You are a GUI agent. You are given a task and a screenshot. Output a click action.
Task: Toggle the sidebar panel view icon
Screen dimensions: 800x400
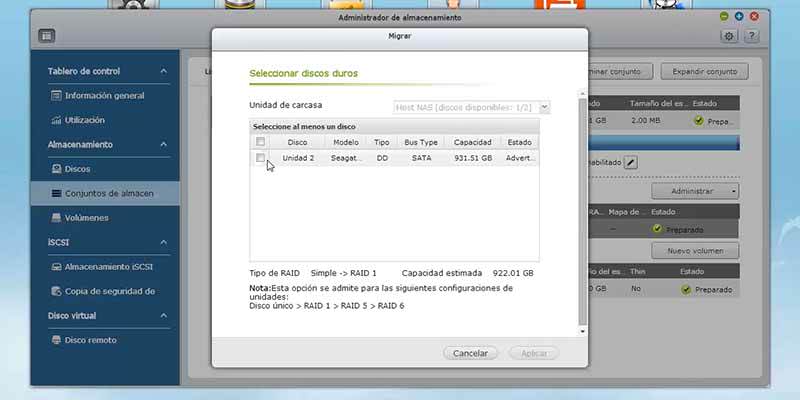coord(46,36)
